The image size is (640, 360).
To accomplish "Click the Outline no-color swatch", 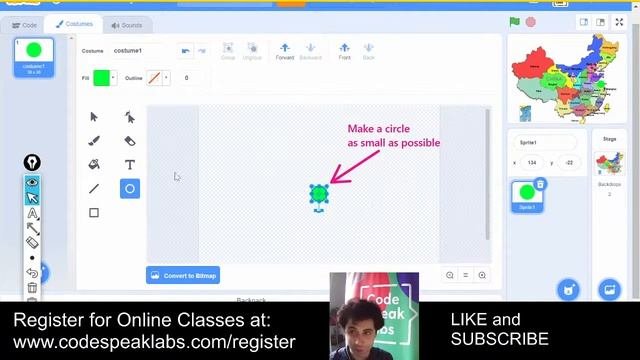I will pos(154,78).
